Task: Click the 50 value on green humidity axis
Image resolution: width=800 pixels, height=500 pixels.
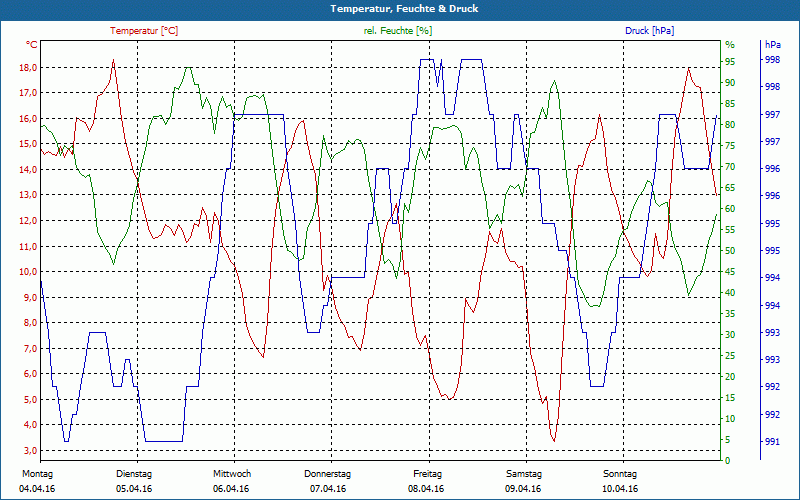Action: [730, 251]
